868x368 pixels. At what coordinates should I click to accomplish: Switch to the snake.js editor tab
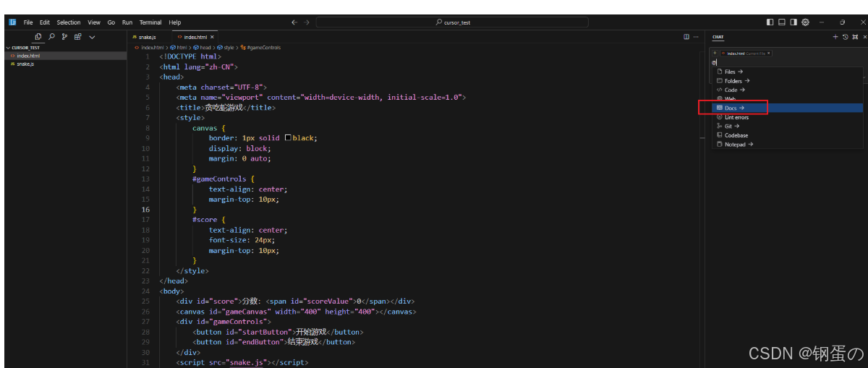149,37
